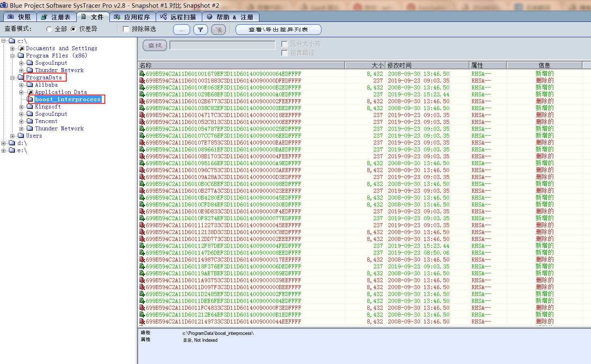Viewport: 591px width, 364px height.
Task: Open the 帮助 & 注册 tab
Action: (x=230, y=17)
